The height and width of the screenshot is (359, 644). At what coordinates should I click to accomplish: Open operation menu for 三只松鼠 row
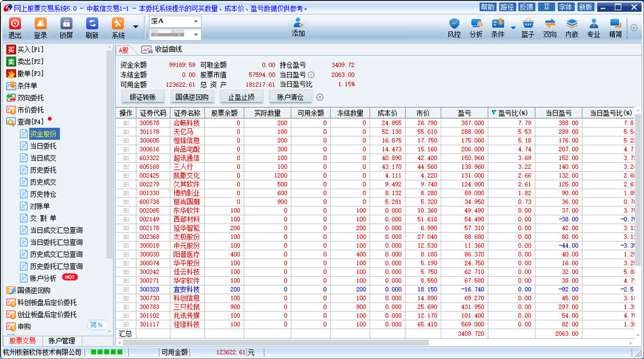click(125, 307)
